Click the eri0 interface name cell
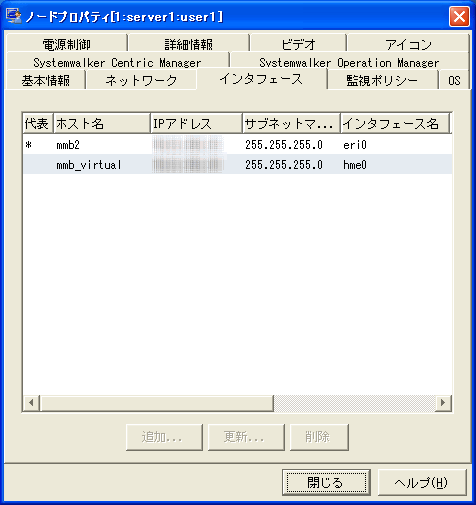The image size is (476, 505). (x=355, y=145)
